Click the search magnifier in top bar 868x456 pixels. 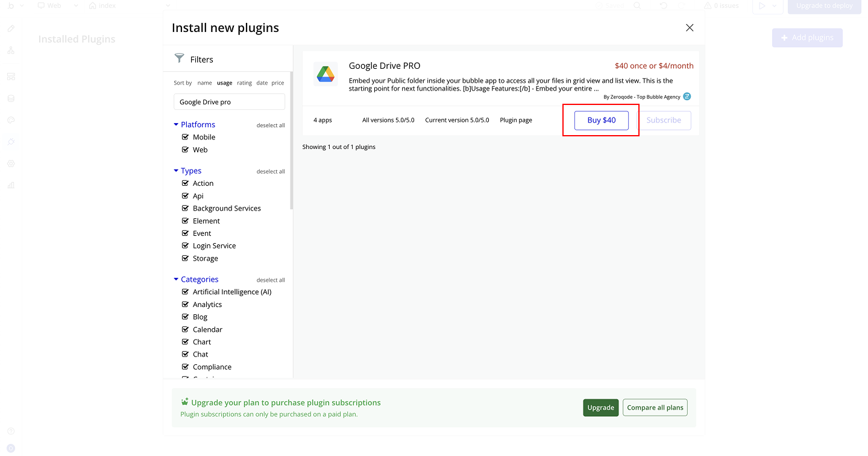pos(637,6)
